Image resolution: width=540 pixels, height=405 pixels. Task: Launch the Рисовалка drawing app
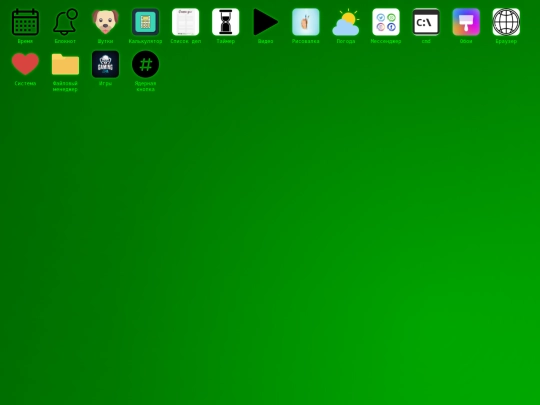306,22
